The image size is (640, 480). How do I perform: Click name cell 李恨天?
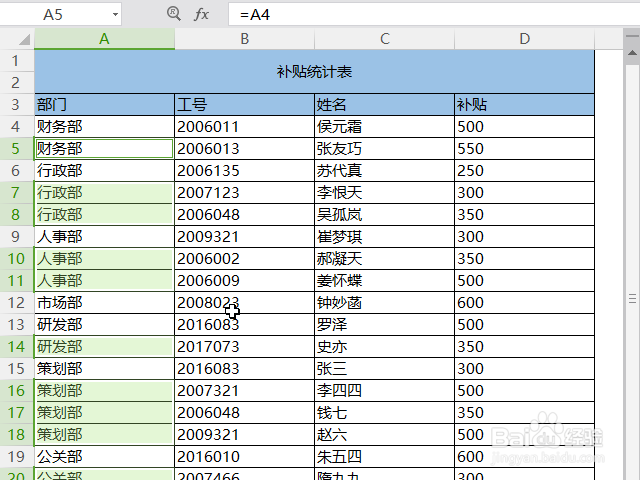(384, 193)
